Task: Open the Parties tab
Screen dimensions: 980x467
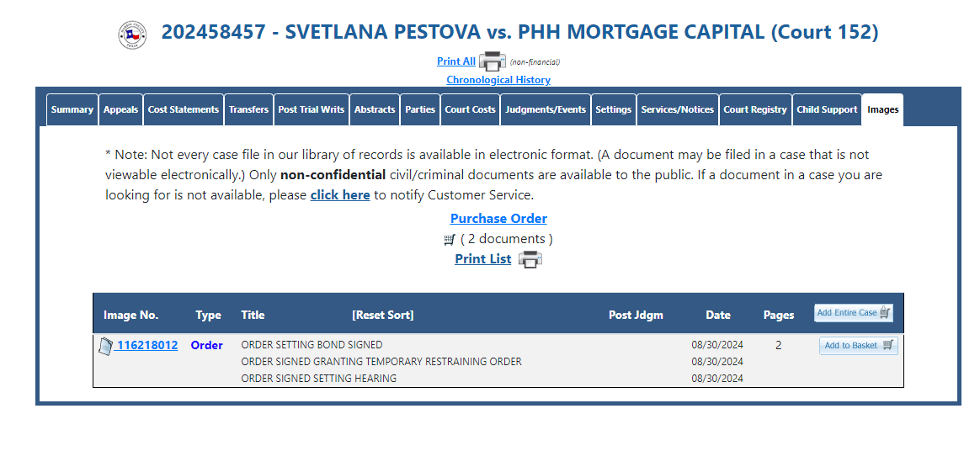Action: (x=420, y=110)
